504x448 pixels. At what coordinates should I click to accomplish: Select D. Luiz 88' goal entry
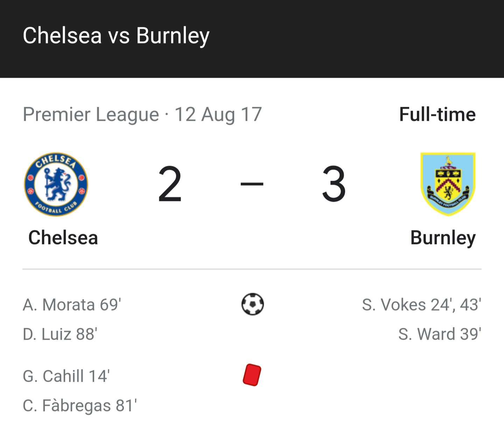pyautogui.click(x=60, y=334)
